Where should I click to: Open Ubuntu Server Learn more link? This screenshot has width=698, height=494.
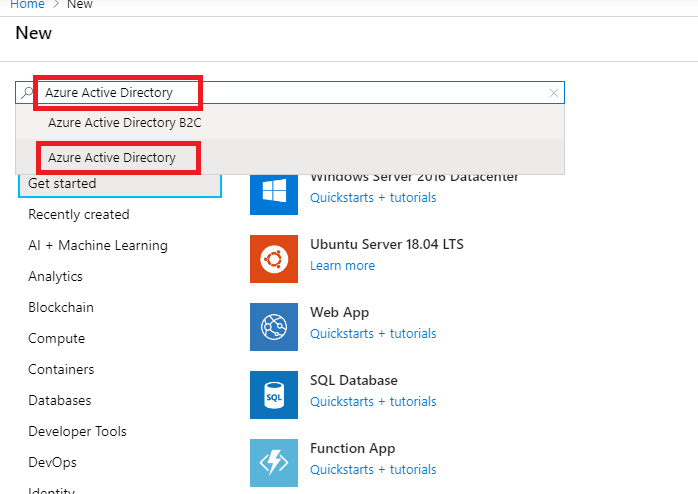click(x=342, y=266)
